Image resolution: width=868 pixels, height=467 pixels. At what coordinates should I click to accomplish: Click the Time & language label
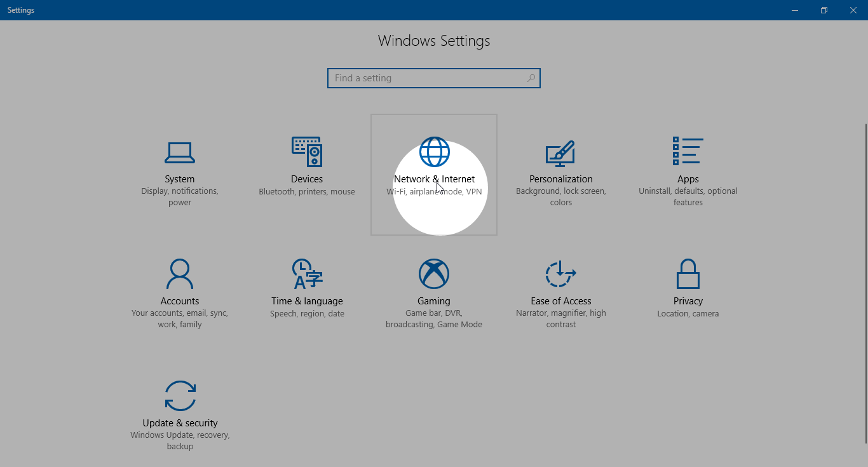click(307, 301)
